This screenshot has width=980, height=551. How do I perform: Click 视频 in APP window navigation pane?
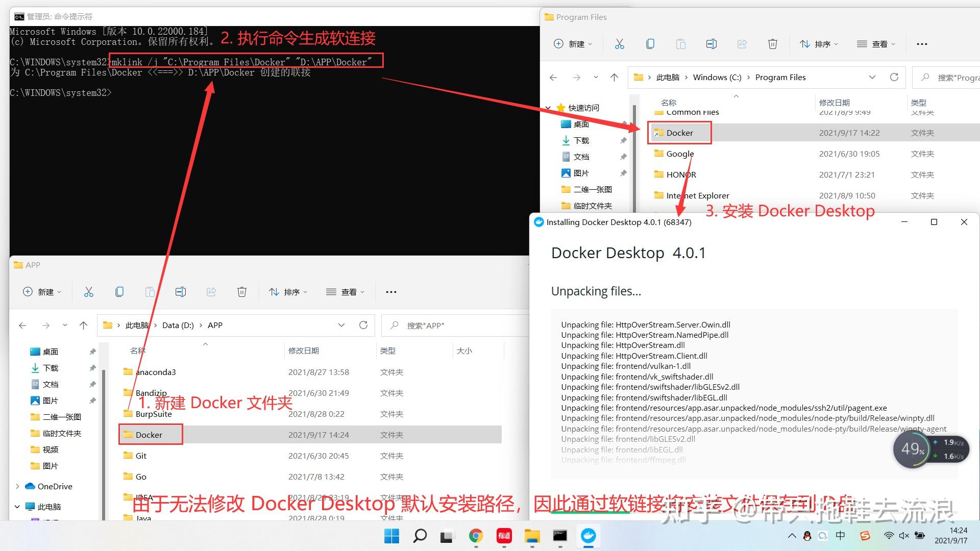(50, 449)
